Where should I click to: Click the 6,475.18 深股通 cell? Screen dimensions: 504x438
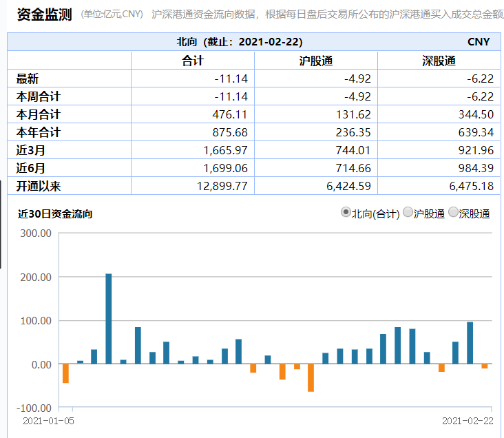[x=439, y=186]
